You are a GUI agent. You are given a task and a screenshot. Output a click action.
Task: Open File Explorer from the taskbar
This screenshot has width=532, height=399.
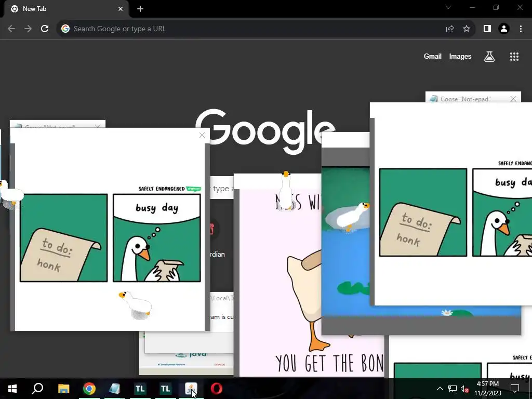[x=63, y=389]
